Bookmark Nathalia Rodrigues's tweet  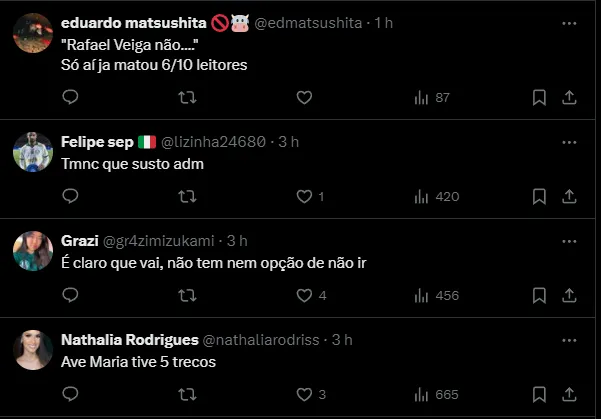[x=539, y=394]
